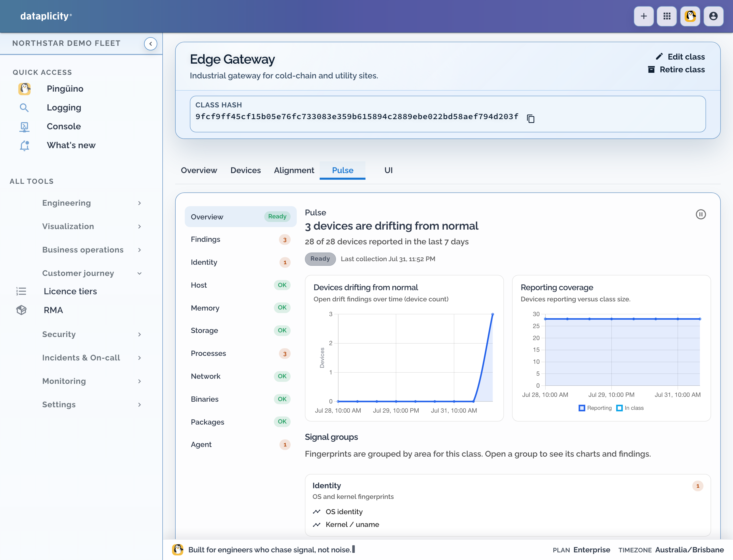
Task: Select Overview in the Pulse side menu
Action: (x=240, y=217)
